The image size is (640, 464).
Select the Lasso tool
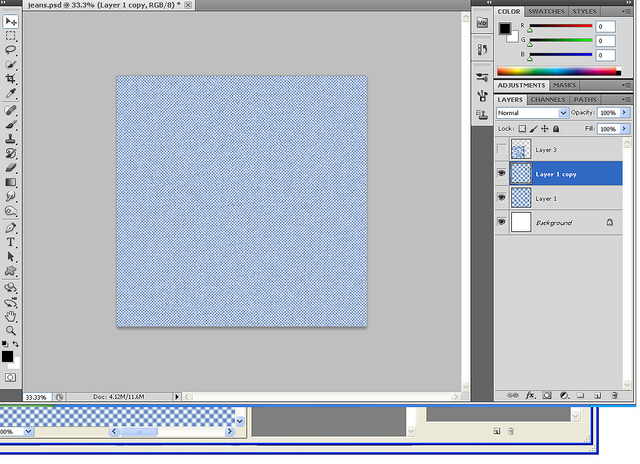point(11,49)
